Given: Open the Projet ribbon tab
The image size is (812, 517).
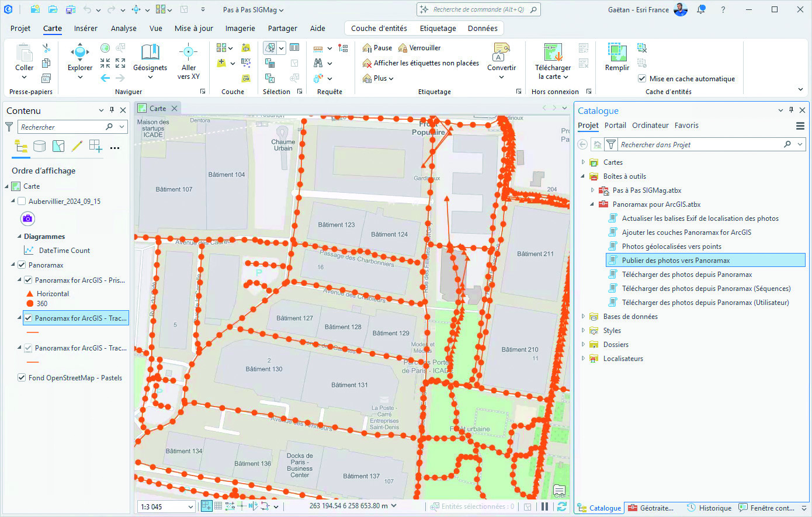Looking at the screenshot, I should pyautogui.click(x=20, y=28).
